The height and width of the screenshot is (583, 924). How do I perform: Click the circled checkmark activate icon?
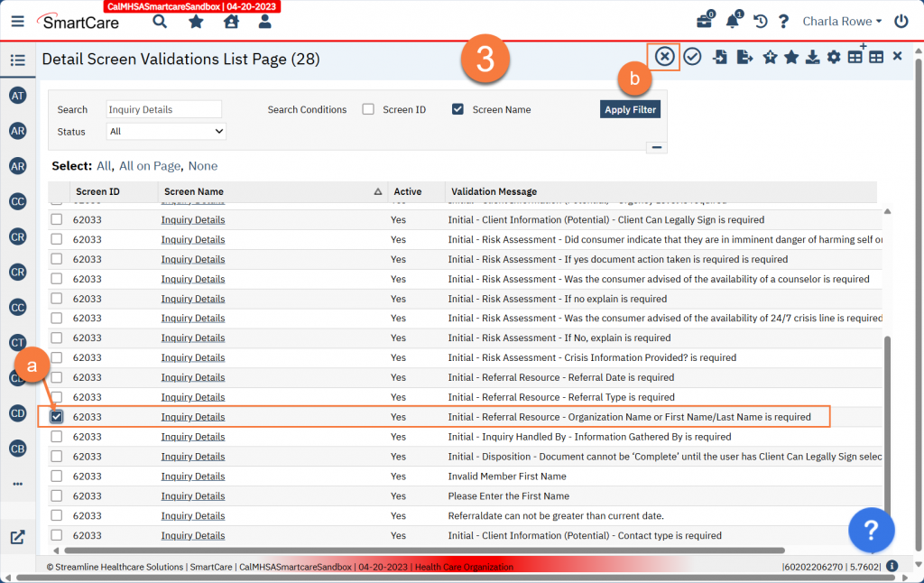pos(692,57)
